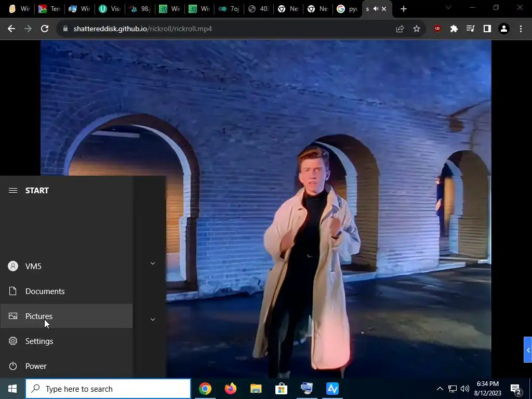Switch to the 'Ten' tab
The height and width of the screenshot is (399, 532).
[x=49, y=9]
